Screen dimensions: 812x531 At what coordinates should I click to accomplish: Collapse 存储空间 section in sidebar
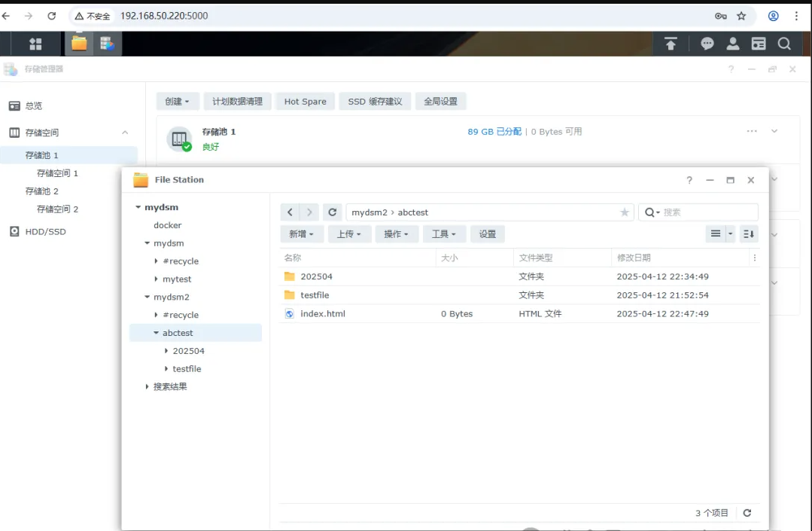coord(125,133)
